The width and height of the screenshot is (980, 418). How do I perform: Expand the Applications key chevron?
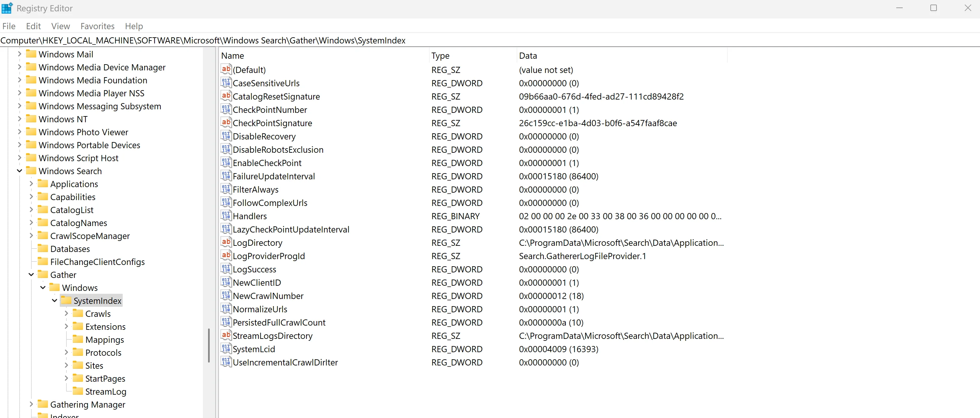click(x=31, y=184)
